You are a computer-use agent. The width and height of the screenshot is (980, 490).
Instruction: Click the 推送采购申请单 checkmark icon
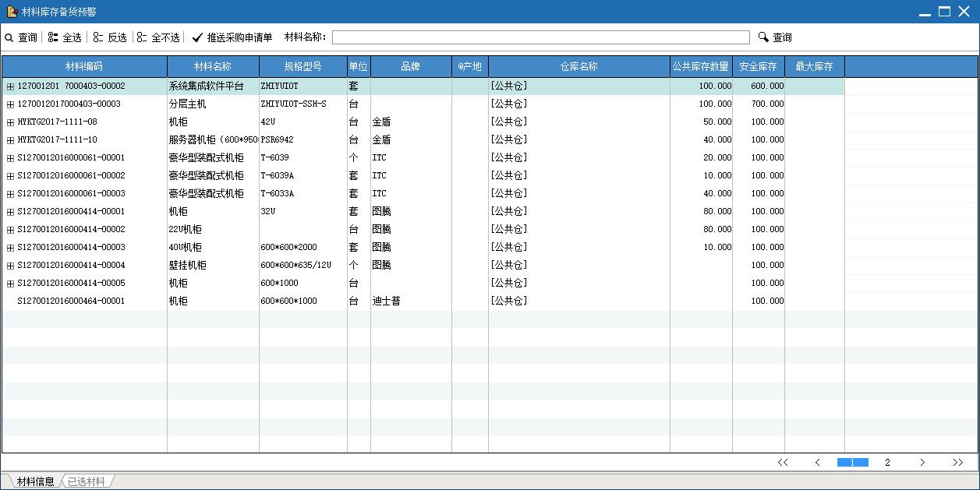(197, 37)
